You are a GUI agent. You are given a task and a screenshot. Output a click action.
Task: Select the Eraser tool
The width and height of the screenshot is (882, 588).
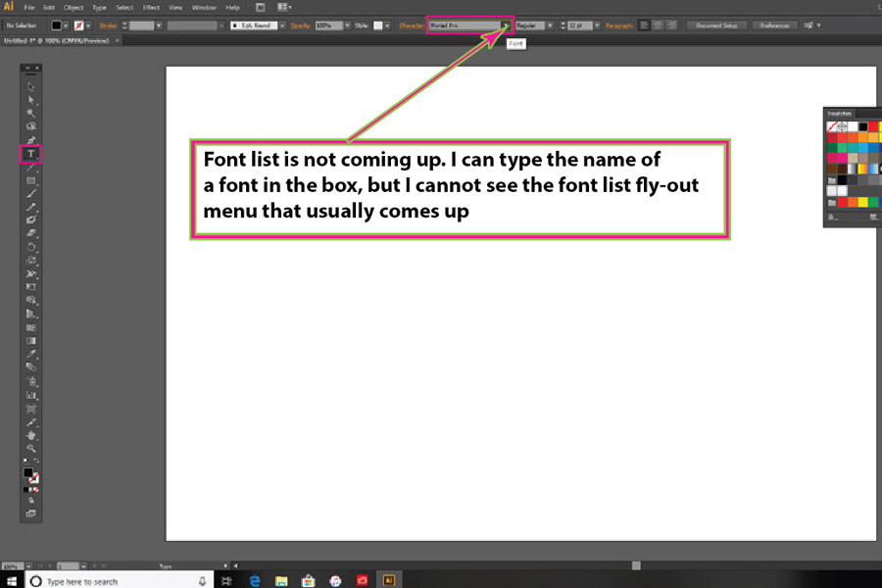tap(31, 233)
